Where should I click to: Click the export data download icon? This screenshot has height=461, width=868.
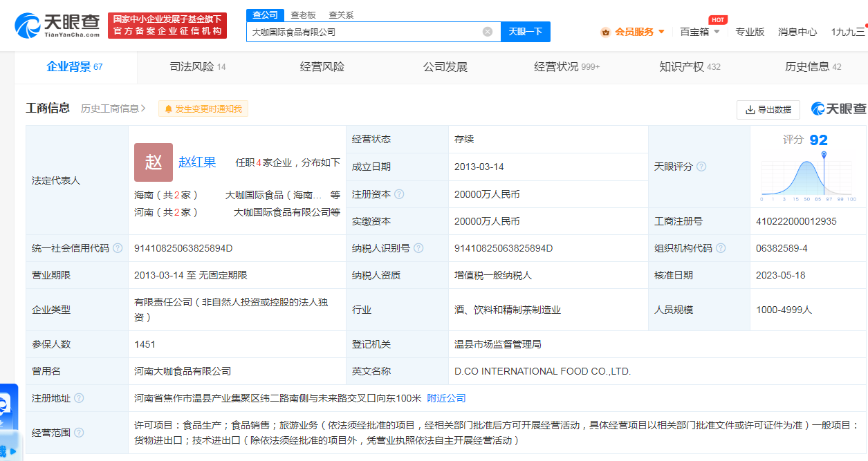click(750, 110)
